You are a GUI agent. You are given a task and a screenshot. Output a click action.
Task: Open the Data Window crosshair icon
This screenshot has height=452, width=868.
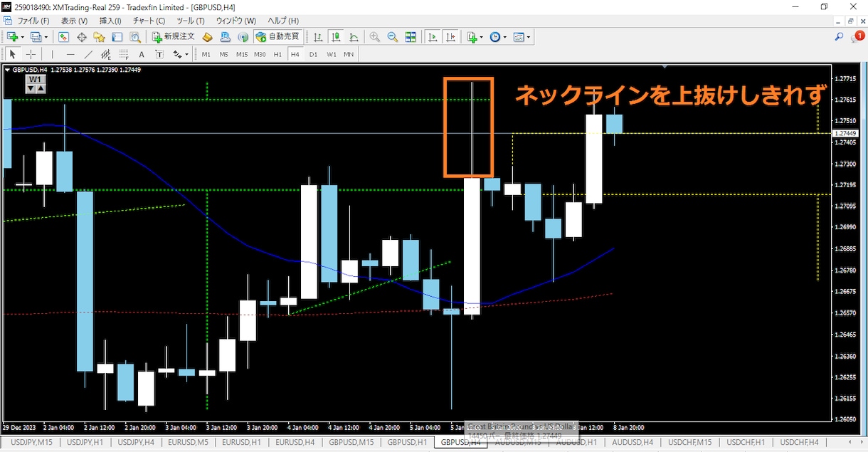[x=82, y=37]
